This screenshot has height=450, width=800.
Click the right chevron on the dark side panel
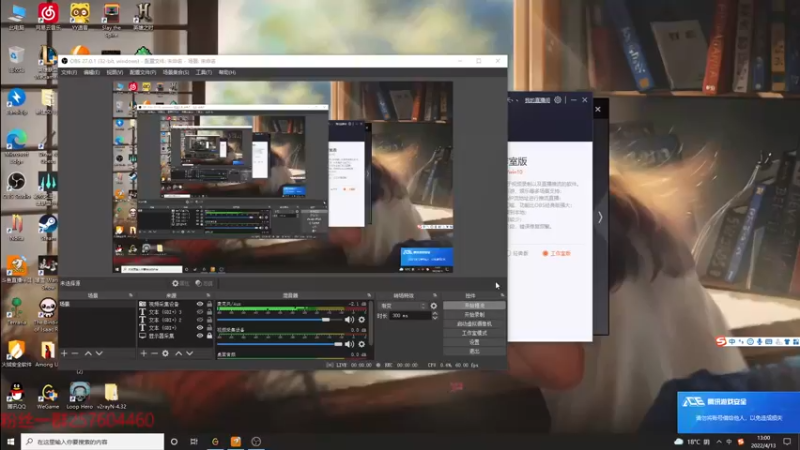(601, 217)
